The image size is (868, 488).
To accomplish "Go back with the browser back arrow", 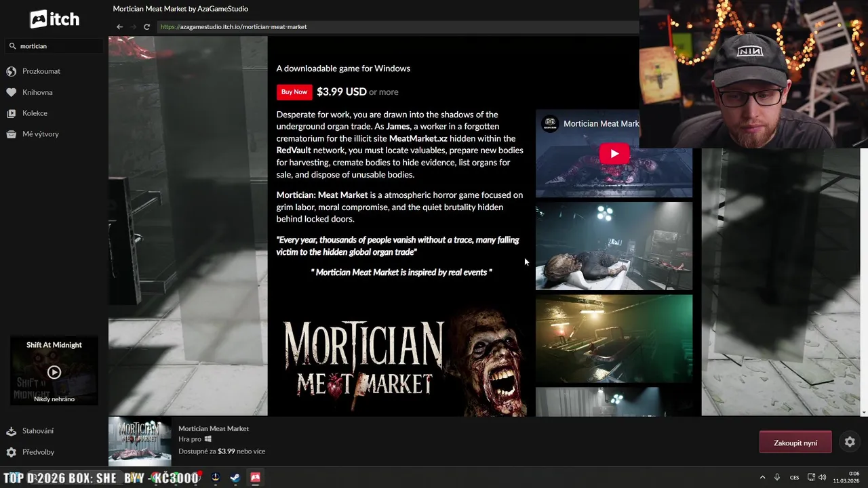I will click(x=119, y=27).
